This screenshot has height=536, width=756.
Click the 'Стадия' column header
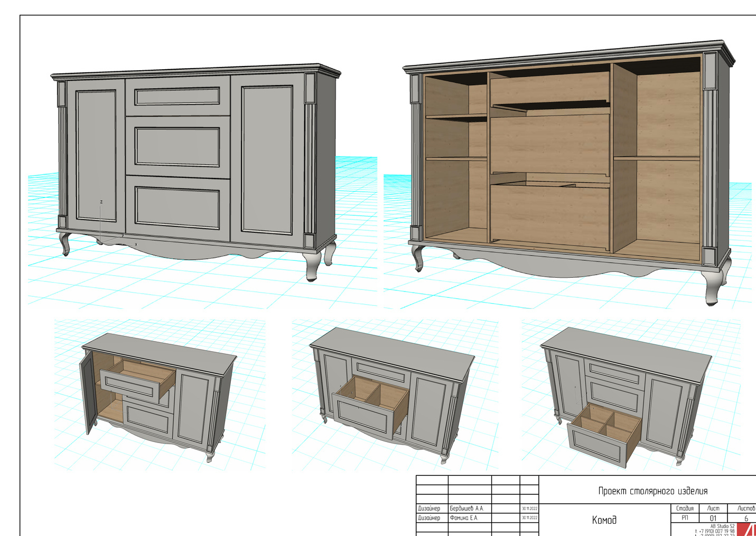click(685, 509)
